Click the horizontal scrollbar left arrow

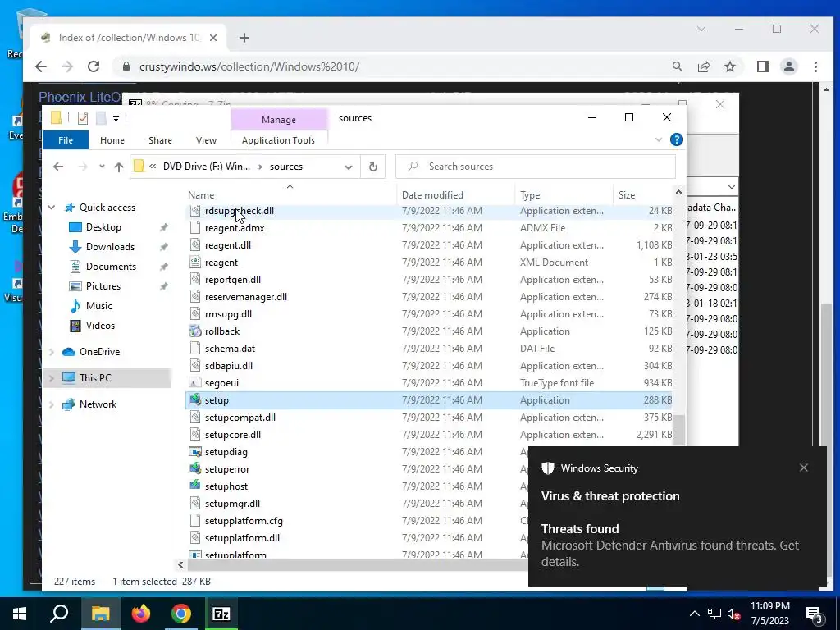(x=180, y=564)
